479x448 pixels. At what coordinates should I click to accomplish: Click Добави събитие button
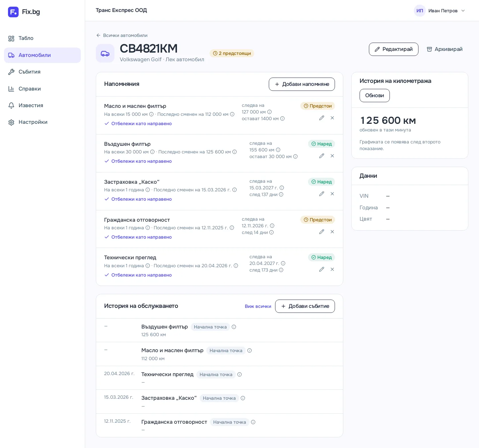[x=305, y=306]
